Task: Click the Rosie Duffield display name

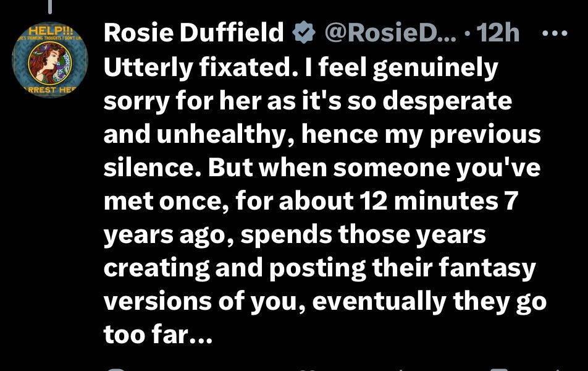Action: click(x=195, y=33)
